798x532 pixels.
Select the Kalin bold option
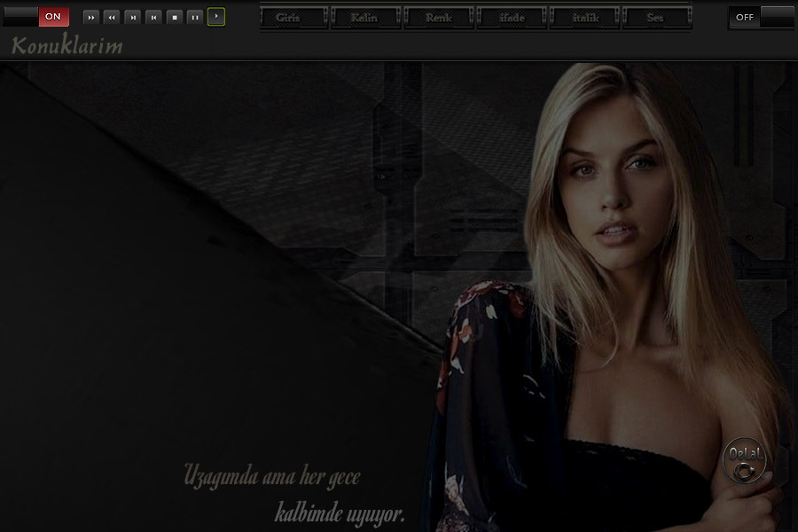366,18
